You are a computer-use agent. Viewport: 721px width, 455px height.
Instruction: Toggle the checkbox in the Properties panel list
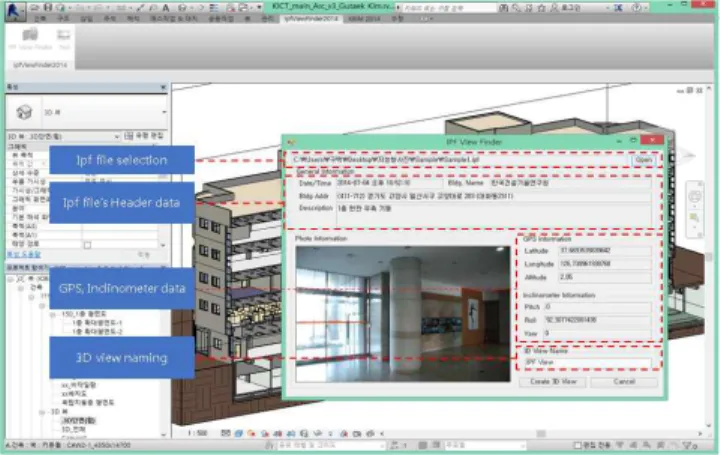tap(87, 245)
